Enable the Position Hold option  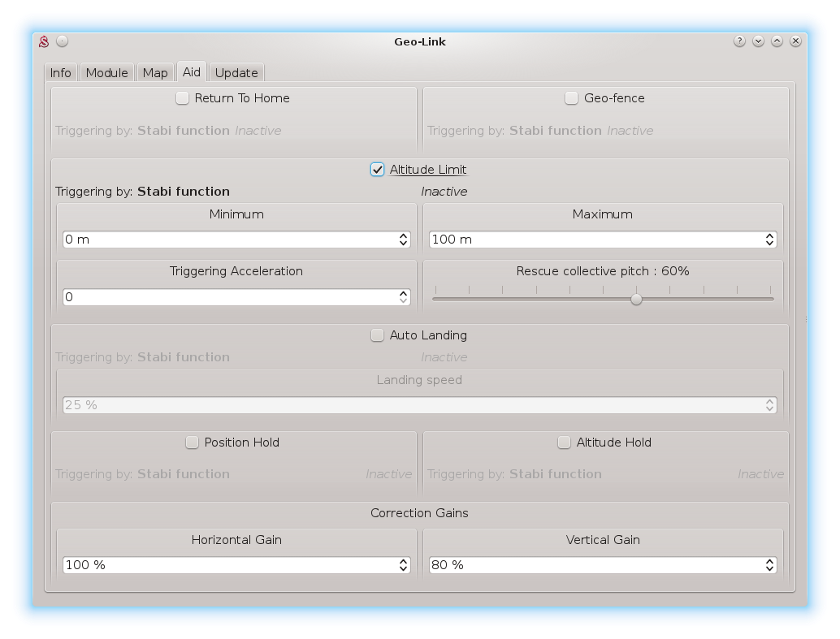click(193, 443)
